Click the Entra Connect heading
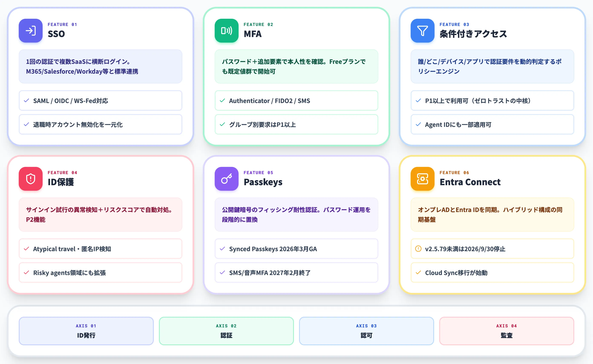This screenshot has height=364, width=593. click(x=470, y=182)
